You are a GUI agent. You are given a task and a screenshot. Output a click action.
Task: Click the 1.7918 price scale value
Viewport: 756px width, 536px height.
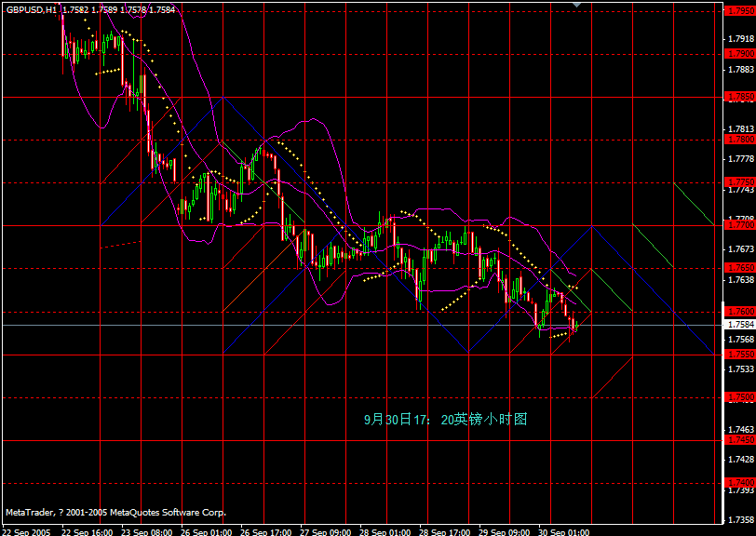tap(741, 38)
